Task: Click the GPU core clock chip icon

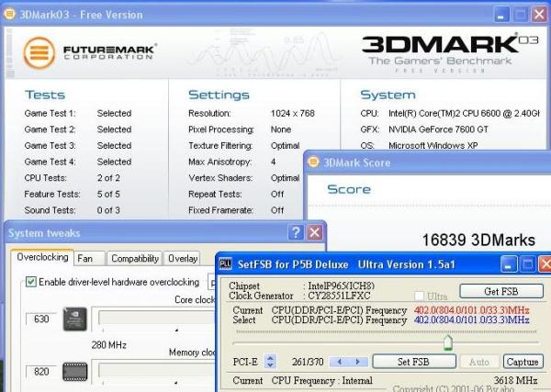Action: point(75,319)
